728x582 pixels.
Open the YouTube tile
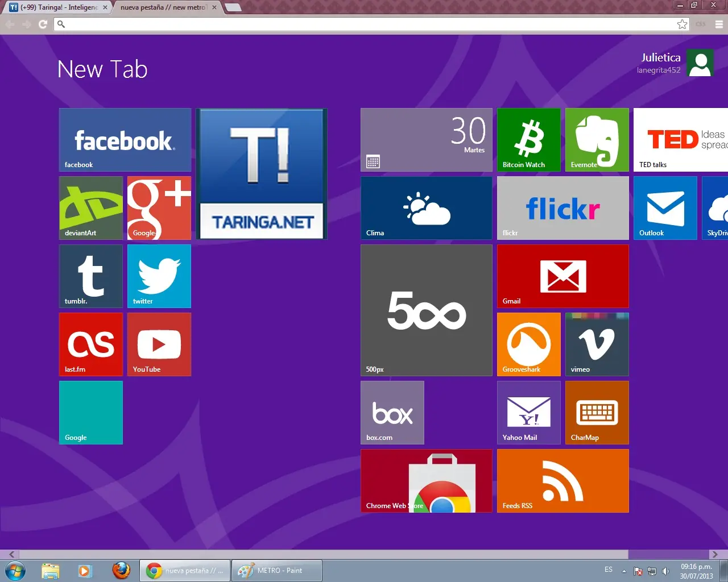point(159,344)
